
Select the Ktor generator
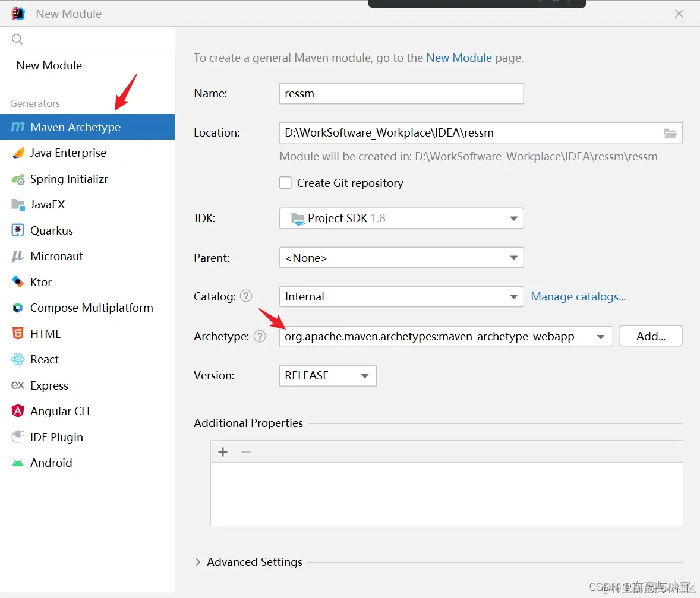click(87, 282)
